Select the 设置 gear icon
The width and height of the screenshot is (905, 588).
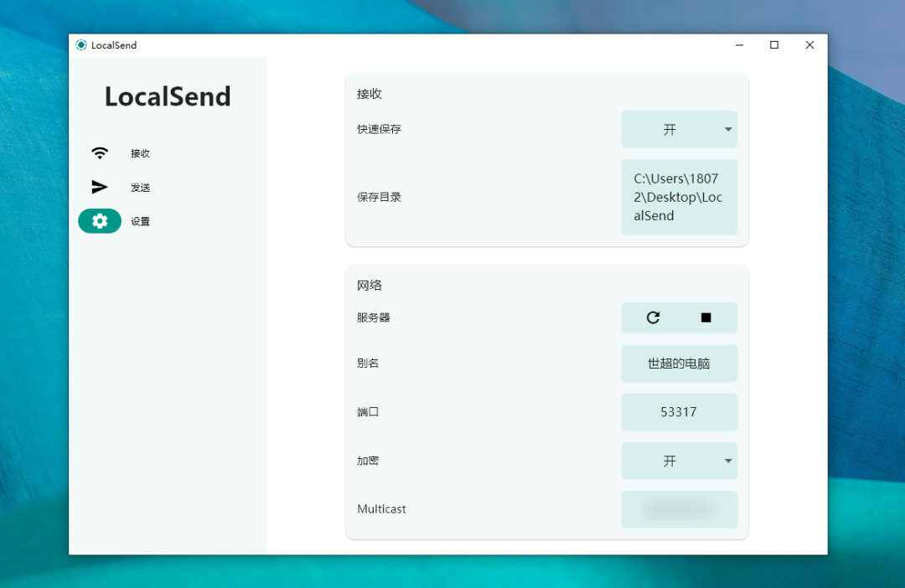[100, 221]
